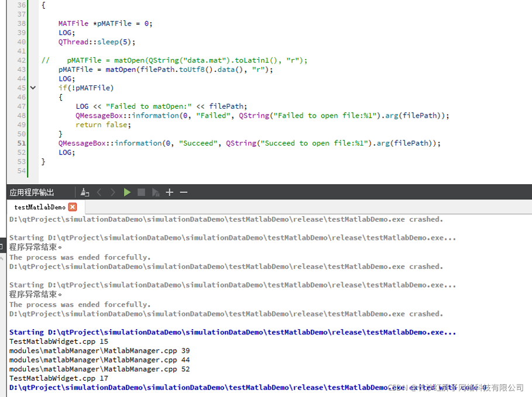
Task: Click the 'QThread::sleep(5);' code line
Action: pyautogui.click(x=97, y=42)
